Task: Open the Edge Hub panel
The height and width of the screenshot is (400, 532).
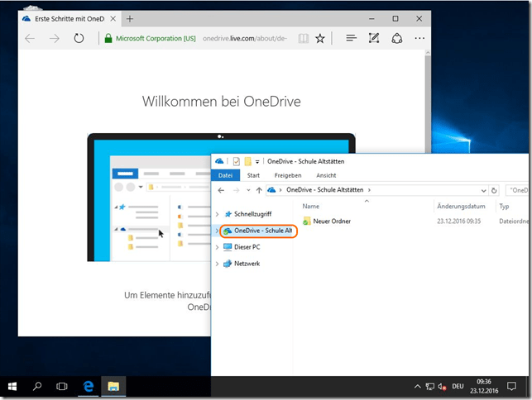Action: pos(351,38)
